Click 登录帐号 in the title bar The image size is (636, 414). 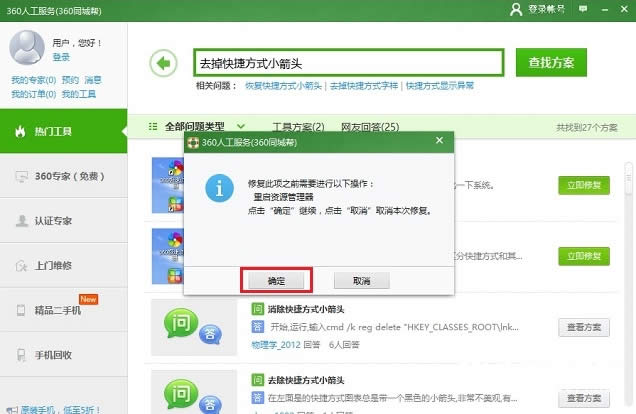tap(546, 9)
